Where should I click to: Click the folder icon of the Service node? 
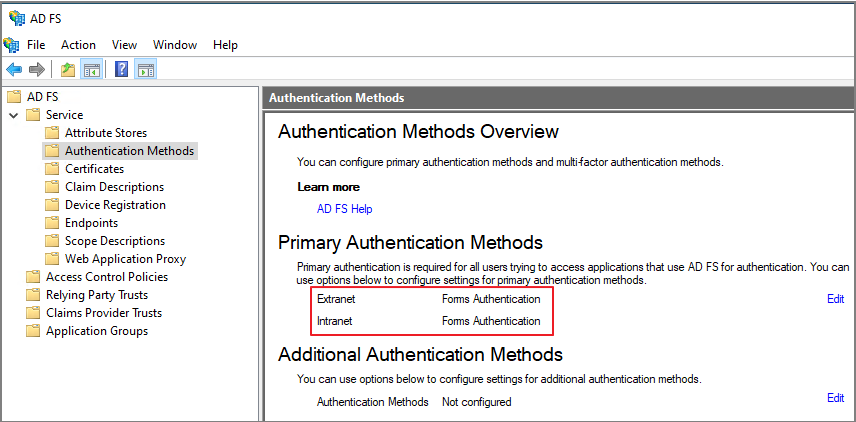(33, 115)
